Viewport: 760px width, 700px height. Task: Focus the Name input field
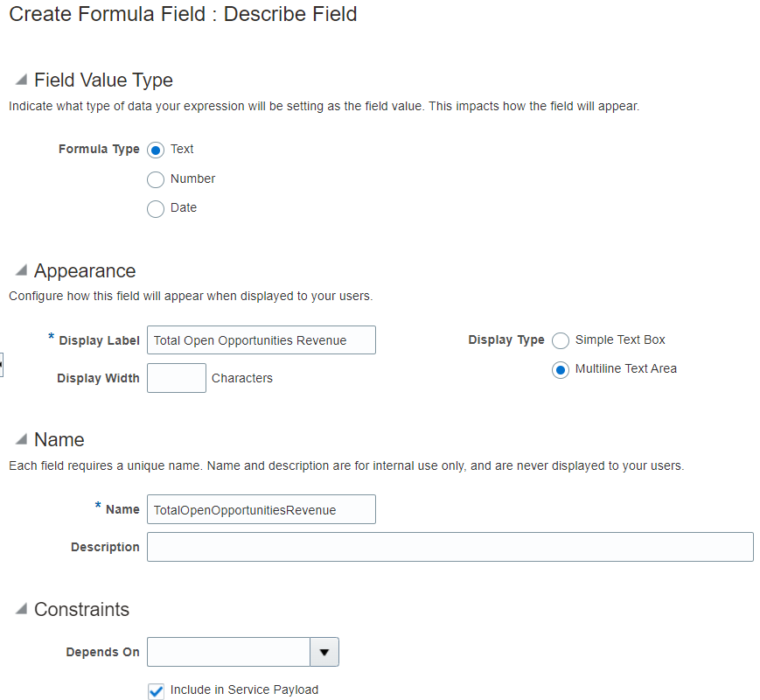[x=261, y=508]
